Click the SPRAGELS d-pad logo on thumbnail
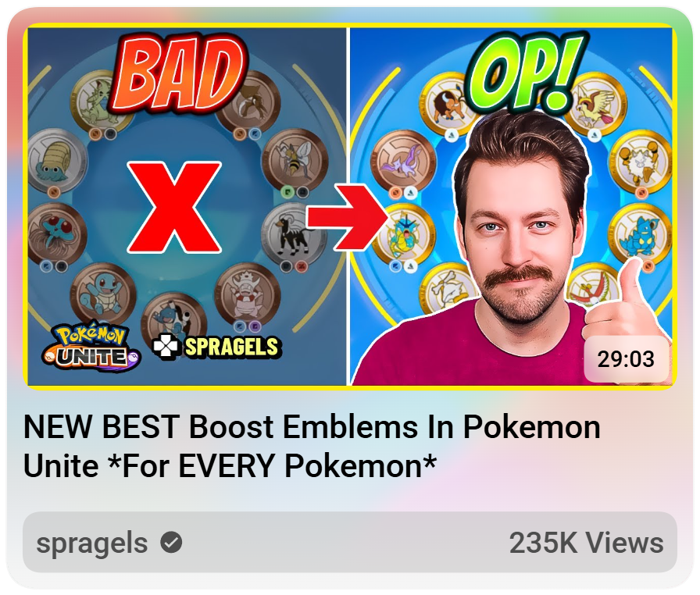This screenshot has height=595, width=700. click(217, 347)
